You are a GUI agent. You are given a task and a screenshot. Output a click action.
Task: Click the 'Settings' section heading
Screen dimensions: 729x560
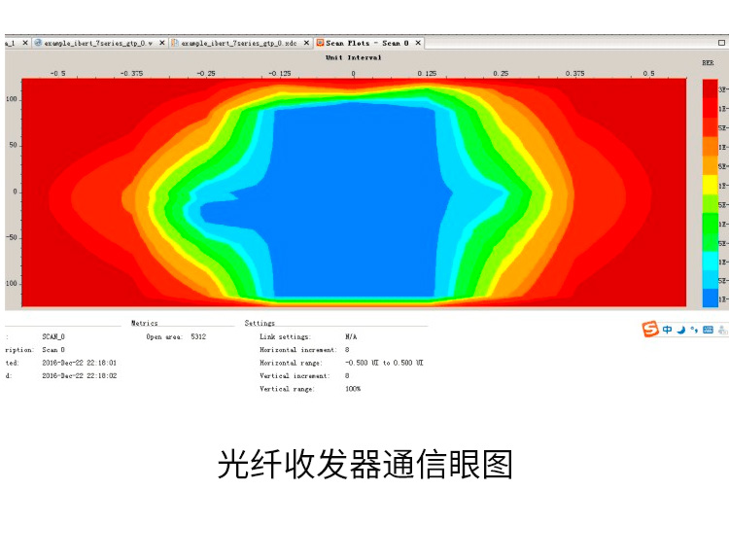point(260,323)
